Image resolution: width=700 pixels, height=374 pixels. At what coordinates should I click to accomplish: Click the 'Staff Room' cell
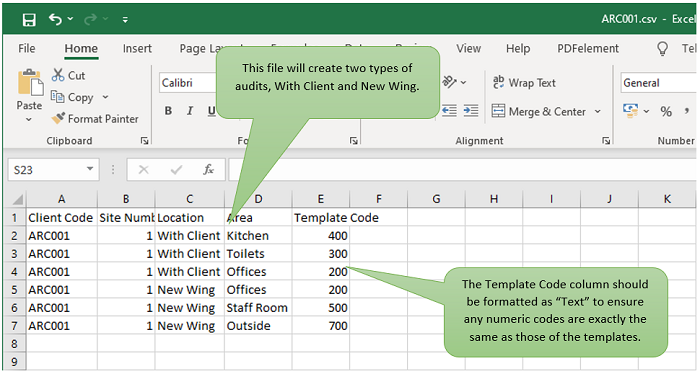point(258,308)
